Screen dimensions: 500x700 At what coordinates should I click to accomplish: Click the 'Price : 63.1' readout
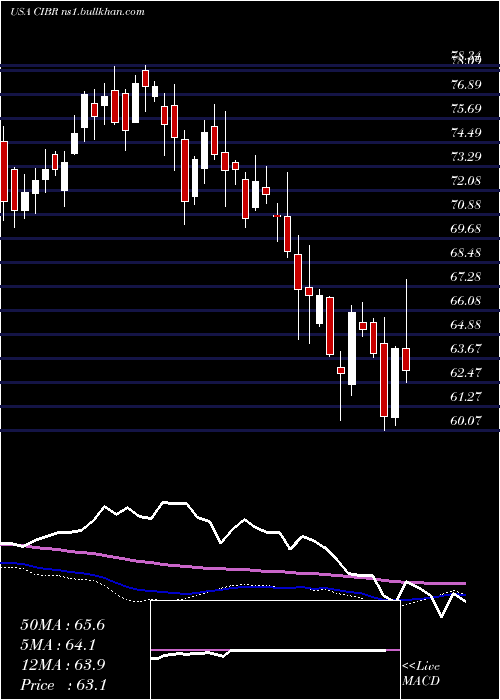(63, 685)
